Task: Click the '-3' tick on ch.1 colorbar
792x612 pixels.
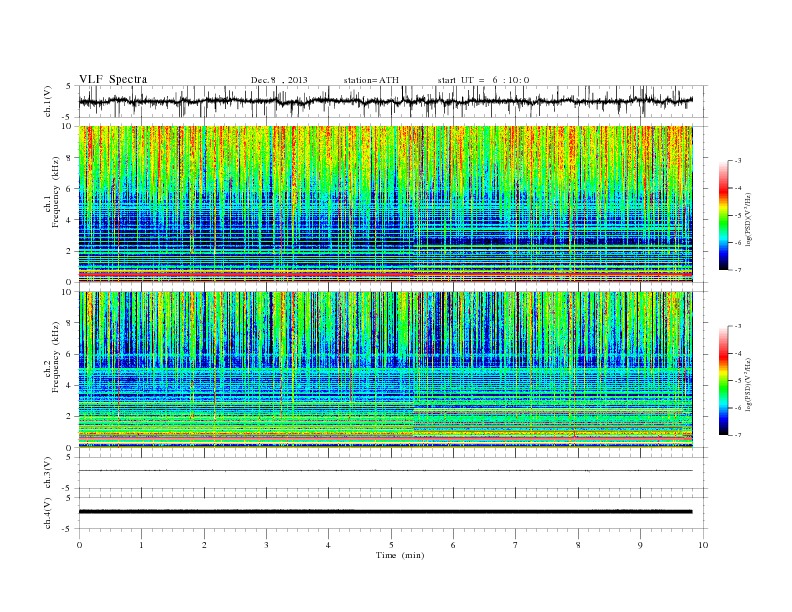Action: [x=737, y=161]
